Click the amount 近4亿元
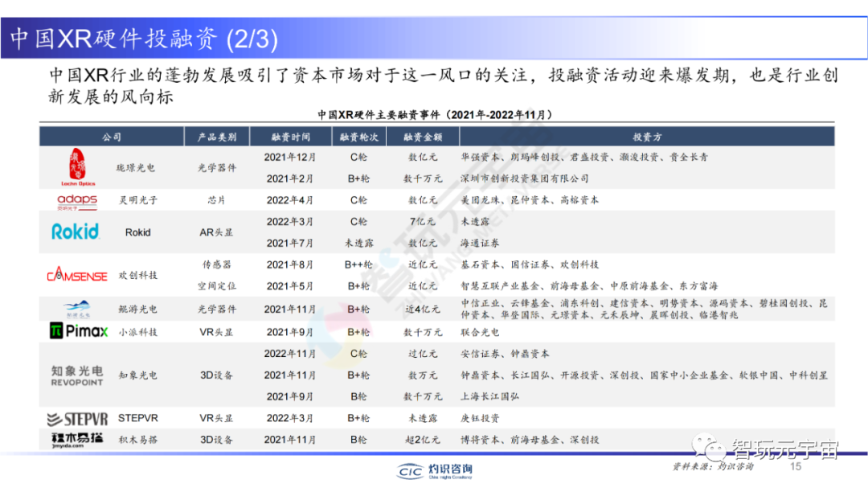 click(423, 309)
